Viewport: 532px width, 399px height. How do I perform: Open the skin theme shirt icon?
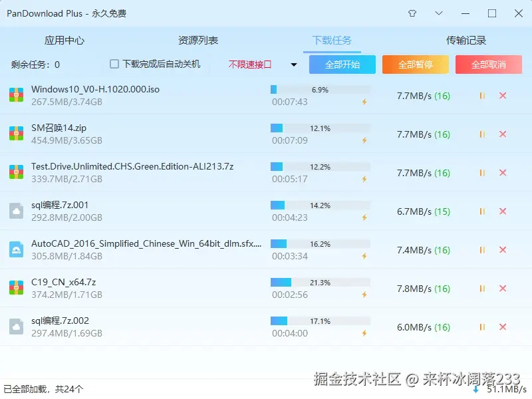tap(412, 13)
